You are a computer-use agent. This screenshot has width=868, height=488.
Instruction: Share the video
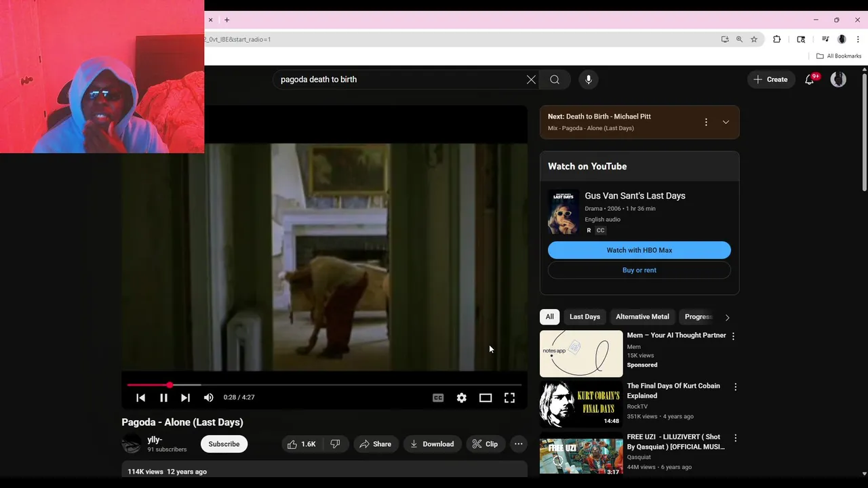[x=376, y=444]
